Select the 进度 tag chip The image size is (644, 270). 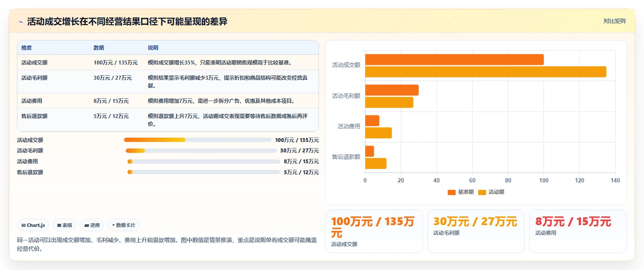point(92,225)
